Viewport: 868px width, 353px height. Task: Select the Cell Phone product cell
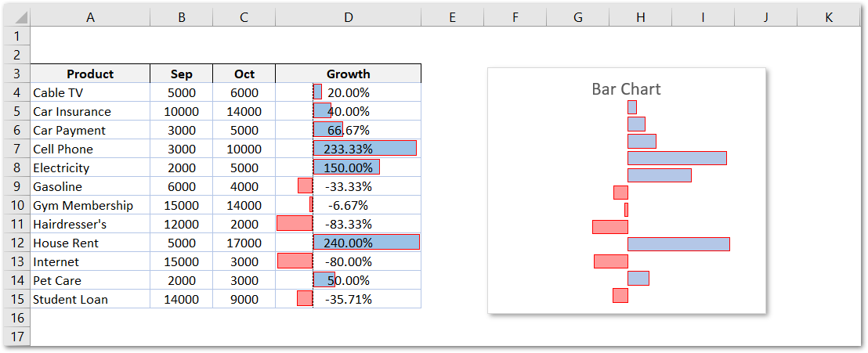pyautogui.click(x=90, y=149)
